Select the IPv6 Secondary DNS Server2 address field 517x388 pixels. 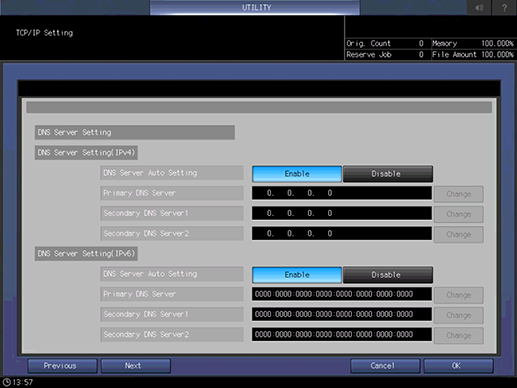[x=342, y=334]
